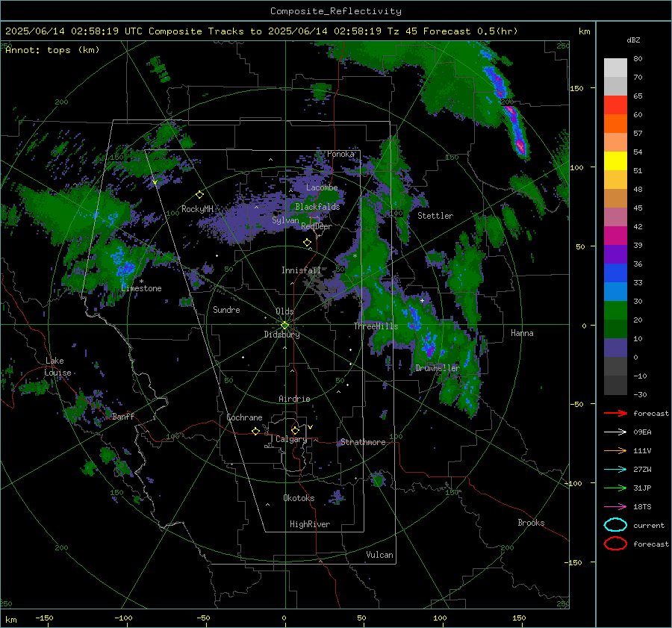672x628 pixels.
Task: Click the Sylvan label on the map
Action: (285, 220)
